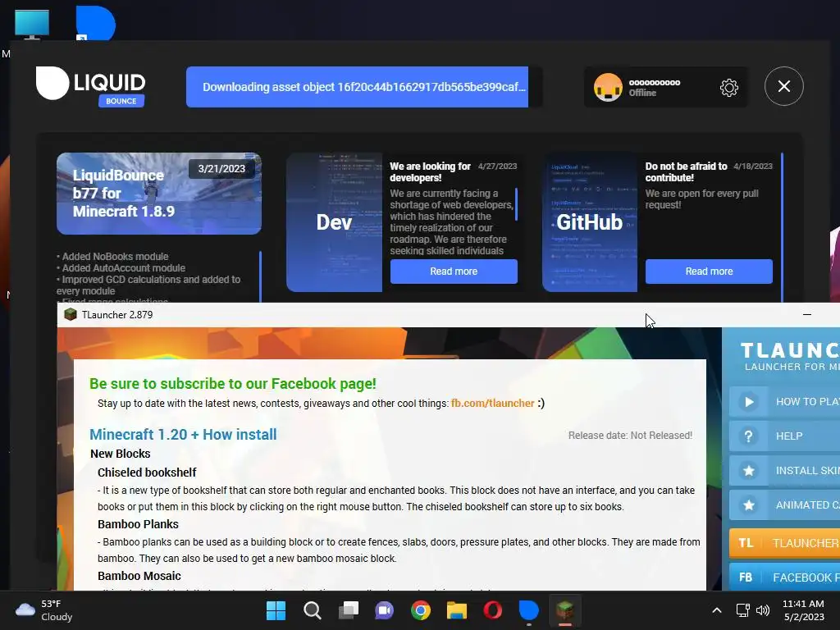Open ANIMATED cape entry in TLauncher sidebar

(784, 504)
